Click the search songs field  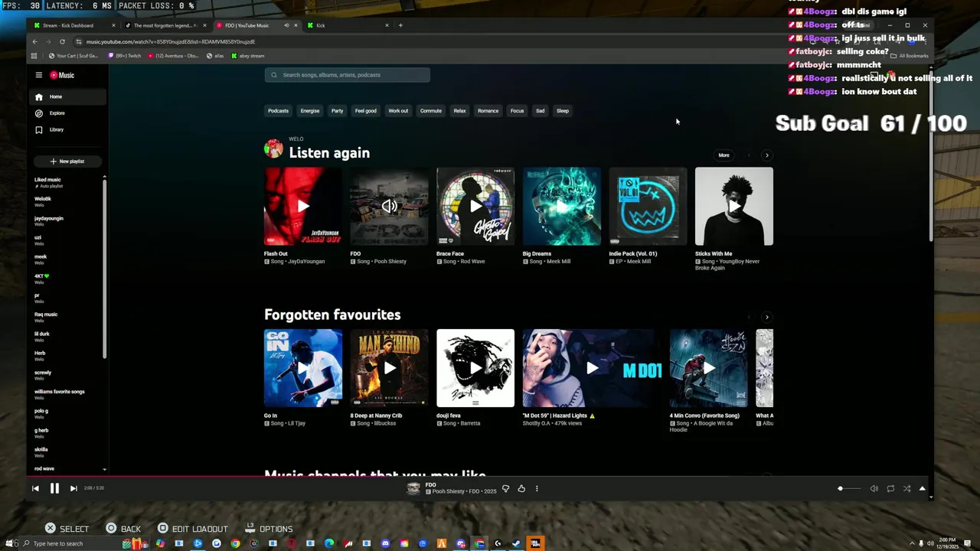pyautogui.click(x=348, y=75)
